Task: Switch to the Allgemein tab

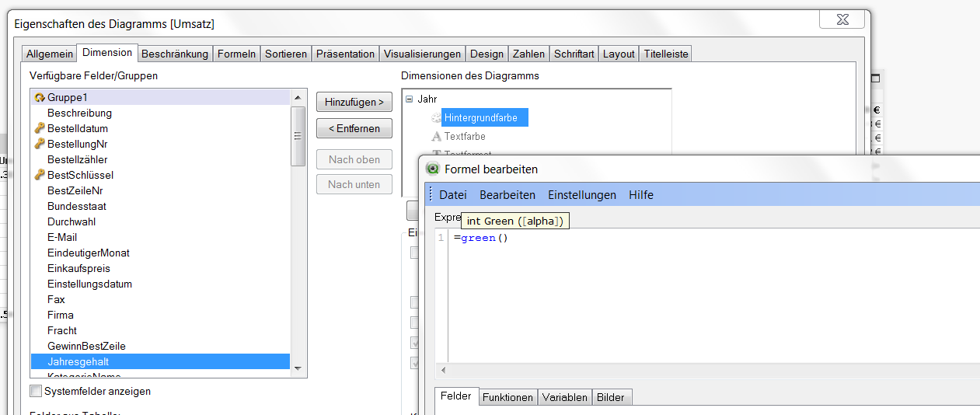Action: pos(50,54)
